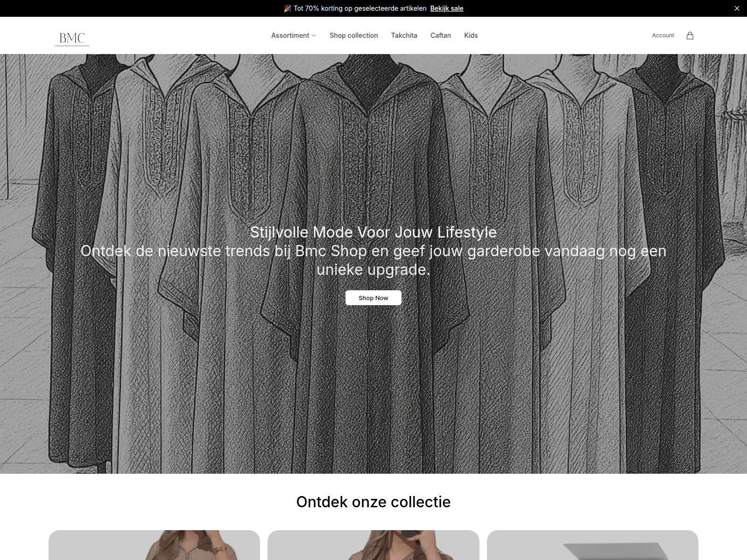The image size is (747, 560).
Task: Click the 'Ontdek onze collectie' heading
Action: 373,502
